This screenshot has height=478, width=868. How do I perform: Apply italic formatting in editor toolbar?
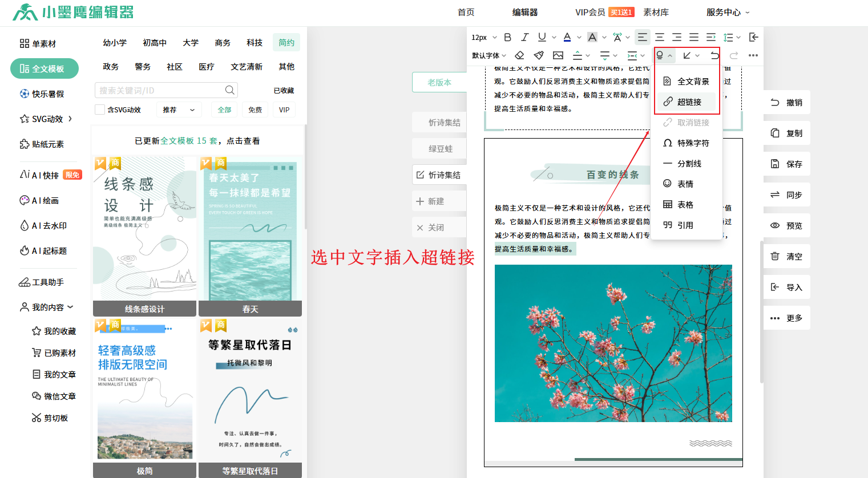coord(524,37)
